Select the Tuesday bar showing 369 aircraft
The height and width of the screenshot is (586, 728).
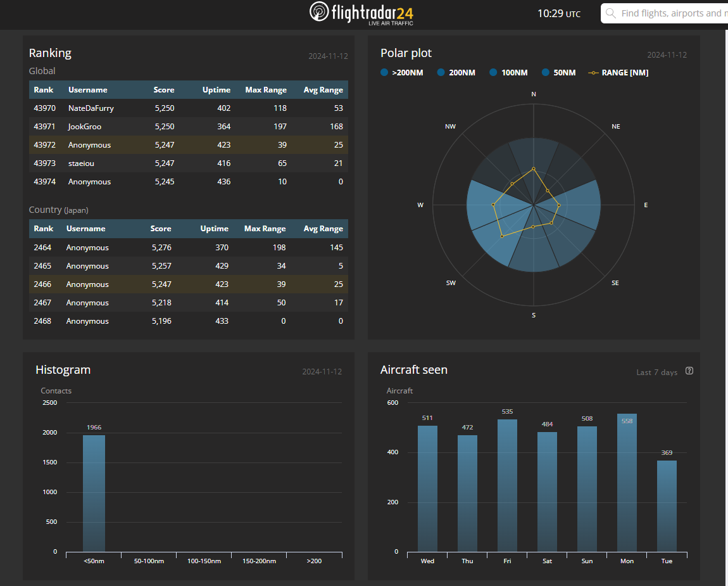pos(667,506)
